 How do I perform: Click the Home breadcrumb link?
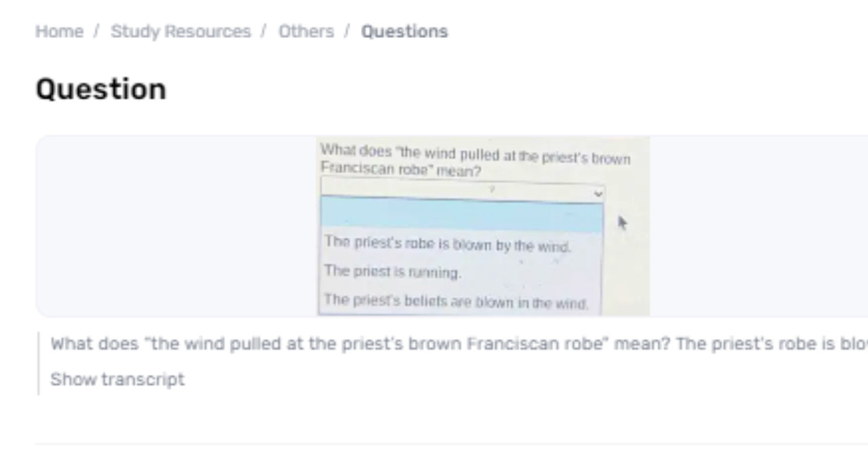point(59,31)
